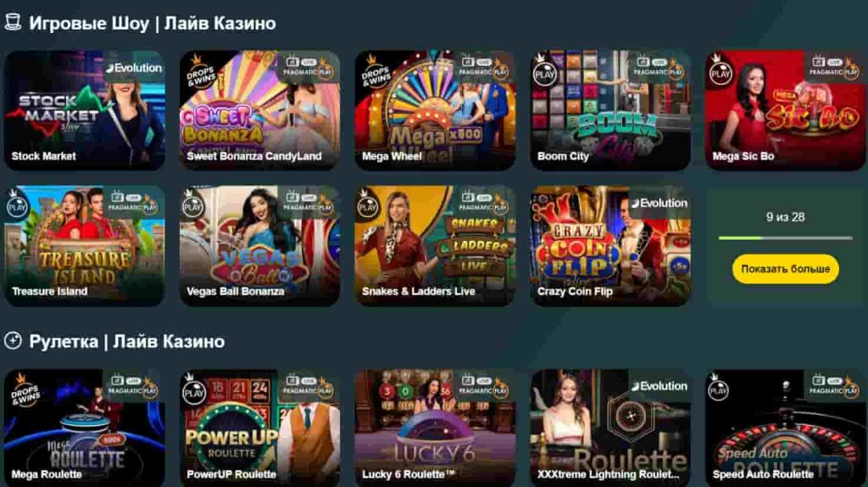This screenshot has height=487, width=868.
Task: Open the Snakes & Ladders Live game
Action: pos(435,245)
